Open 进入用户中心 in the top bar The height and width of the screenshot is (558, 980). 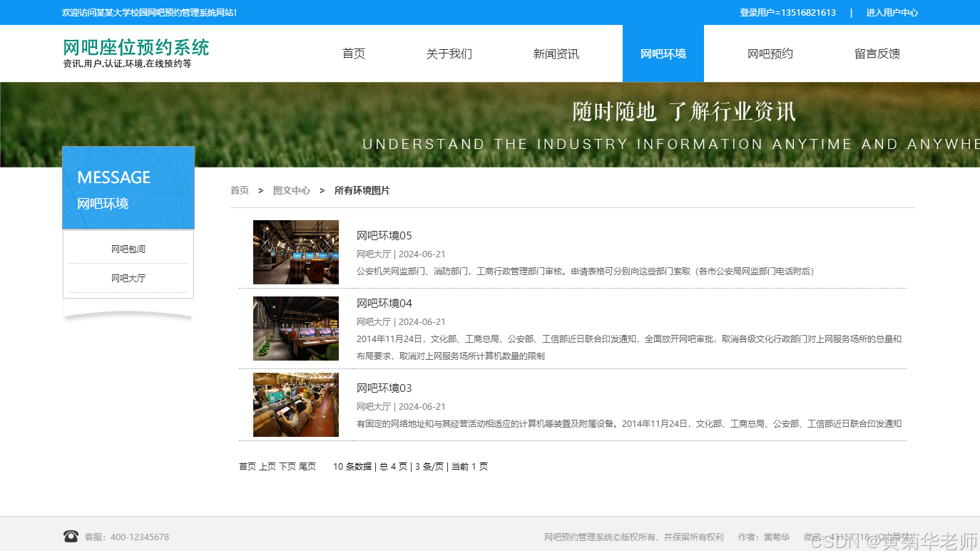pos(892,12)
